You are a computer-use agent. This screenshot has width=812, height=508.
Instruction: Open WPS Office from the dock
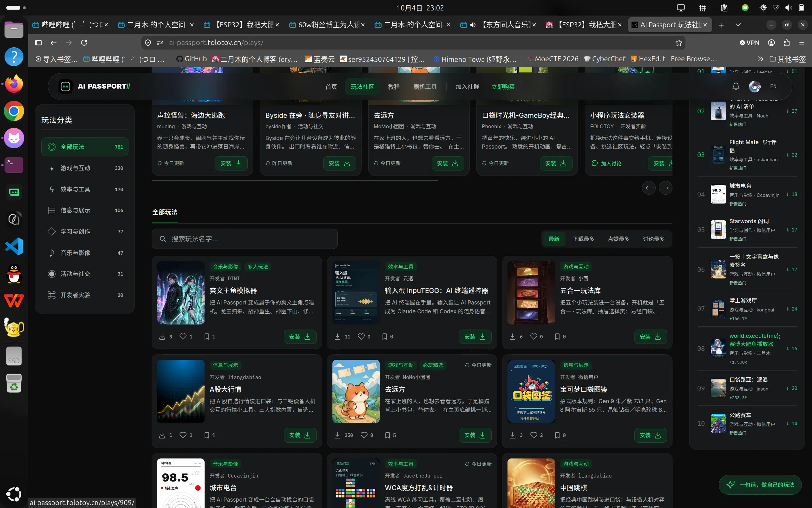[14, 300]
